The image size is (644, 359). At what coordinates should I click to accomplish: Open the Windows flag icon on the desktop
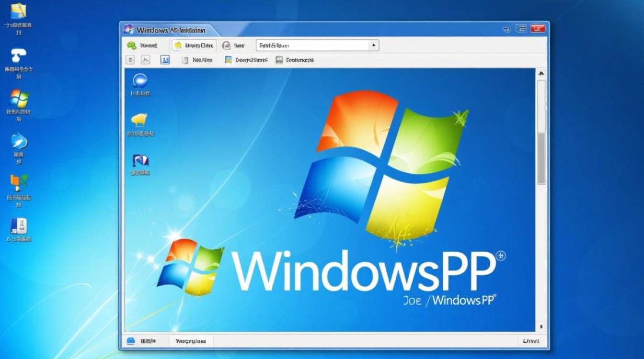pyautogui.click(x=19, y=98)
